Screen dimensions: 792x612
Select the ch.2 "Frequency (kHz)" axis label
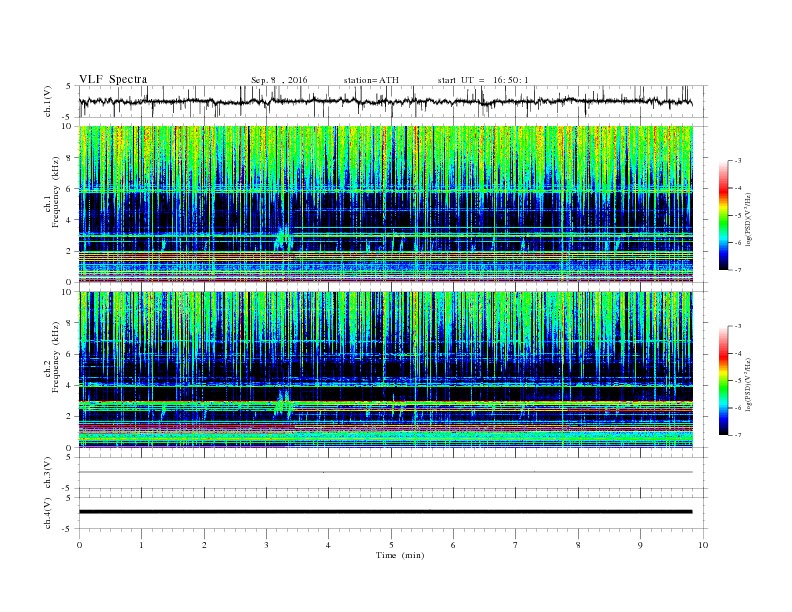coord(56,358)
